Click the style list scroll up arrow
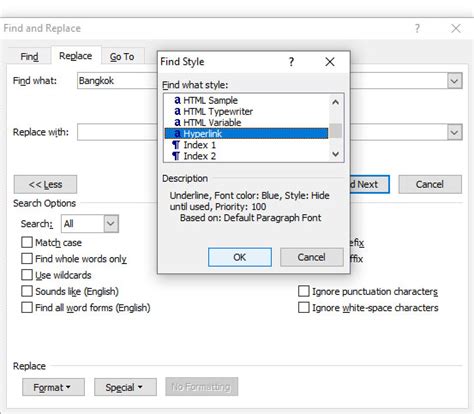The height and width of the screenshot is (414, 474). [x=336, y=102]
